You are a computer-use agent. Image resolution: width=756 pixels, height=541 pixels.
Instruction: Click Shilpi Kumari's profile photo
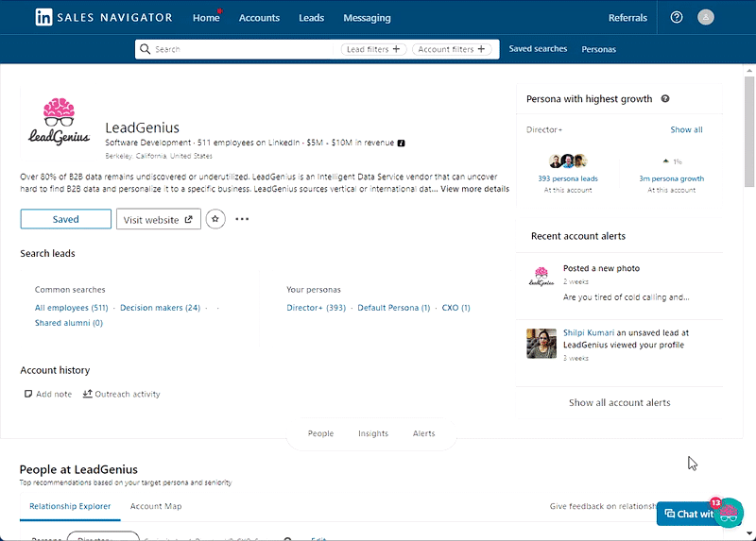coord(541,344)
